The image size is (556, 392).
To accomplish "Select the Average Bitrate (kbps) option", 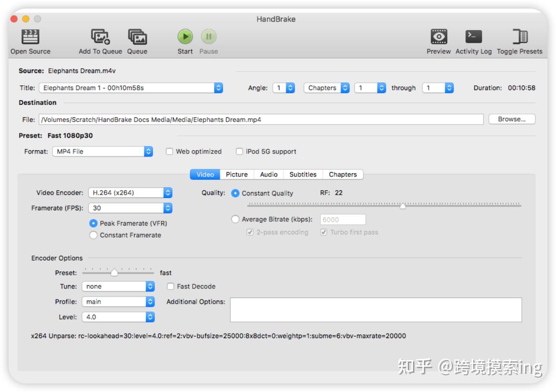I will point(235,219).
